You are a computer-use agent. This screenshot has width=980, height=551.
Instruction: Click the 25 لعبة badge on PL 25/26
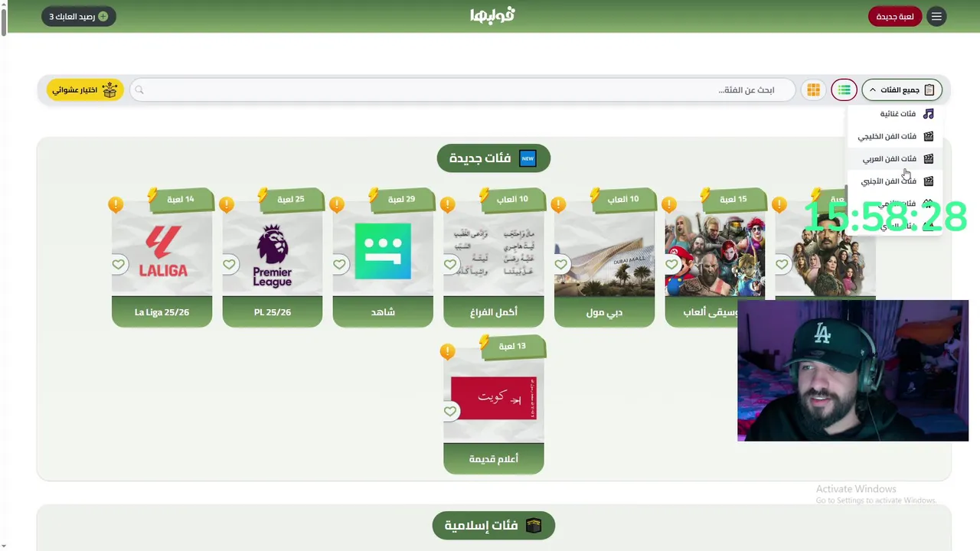(290, 199)
